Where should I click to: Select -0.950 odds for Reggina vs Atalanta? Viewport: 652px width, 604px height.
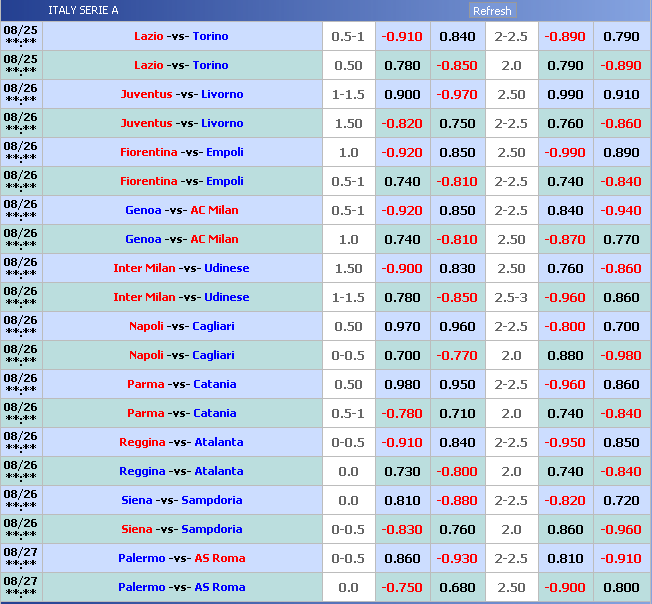pyautogui.click(x=565, y=442)
